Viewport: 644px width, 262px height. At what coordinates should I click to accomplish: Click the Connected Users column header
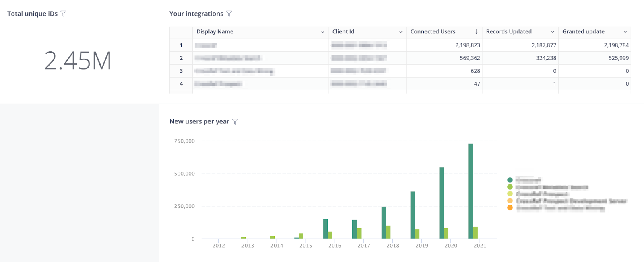[x=444, y=32]
